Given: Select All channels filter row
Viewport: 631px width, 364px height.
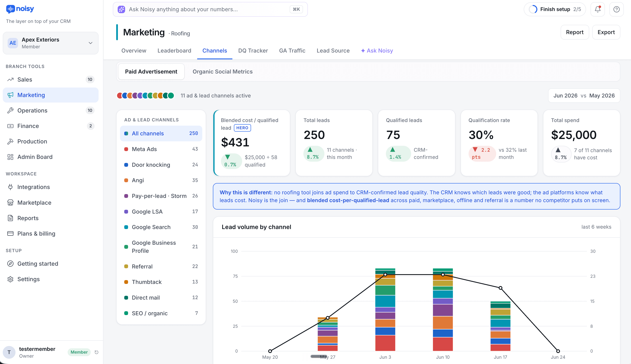Looking at the screenshot, I should tap(161, 133).
